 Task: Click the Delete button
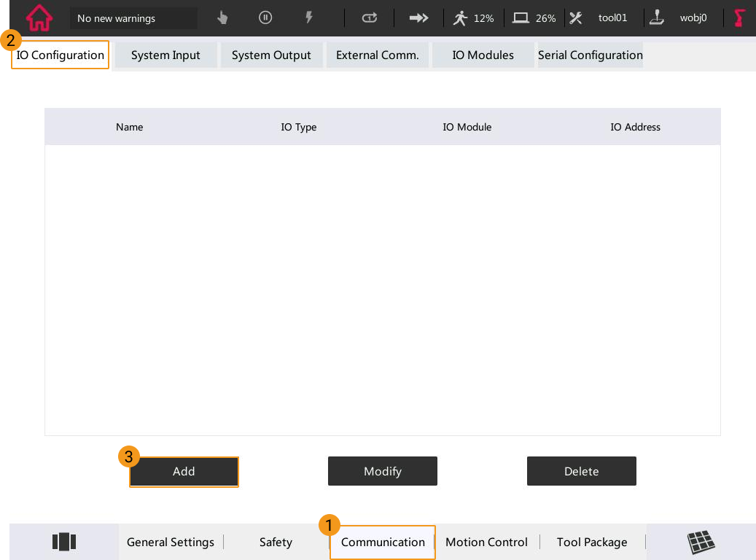(581, 472)
